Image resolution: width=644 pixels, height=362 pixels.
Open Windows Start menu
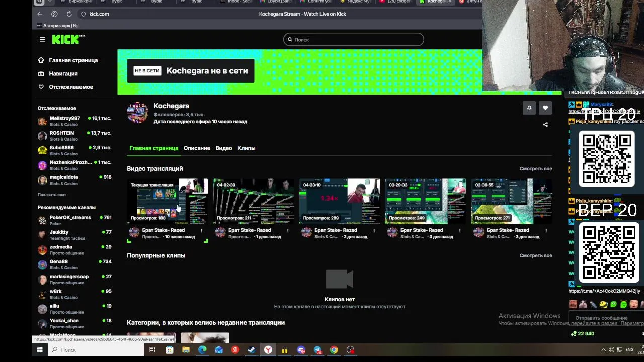[x=40, y=350]
